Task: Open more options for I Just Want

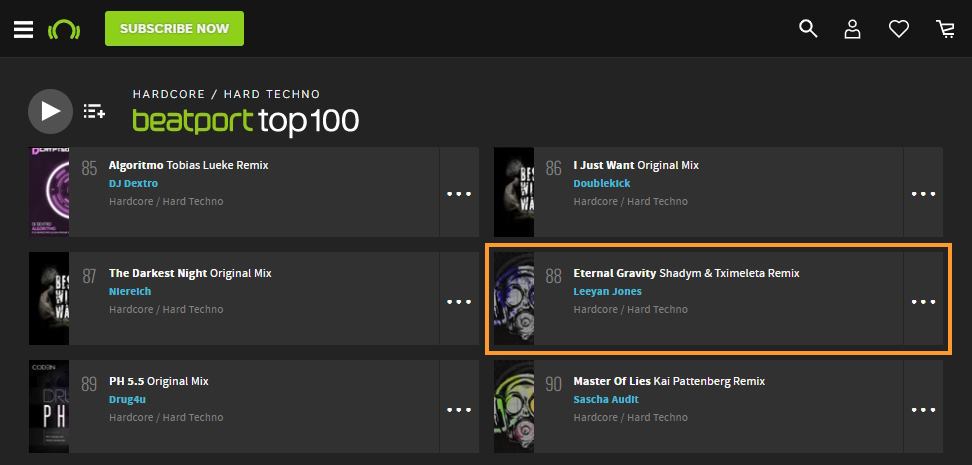Action: coord(923,193)
